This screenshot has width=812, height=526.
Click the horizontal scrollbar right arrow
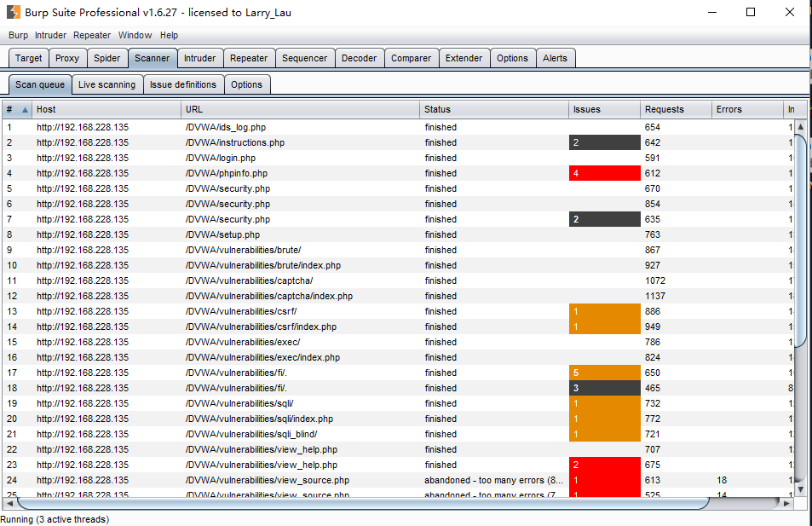(x=786, y=503)
